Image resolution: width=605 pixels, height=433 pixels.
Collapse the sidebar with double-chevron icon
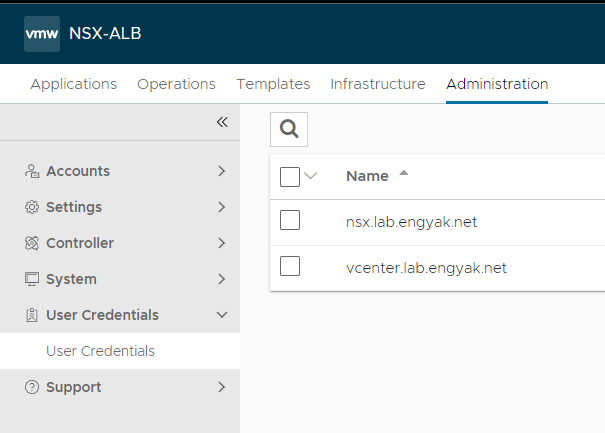[222, 122]
